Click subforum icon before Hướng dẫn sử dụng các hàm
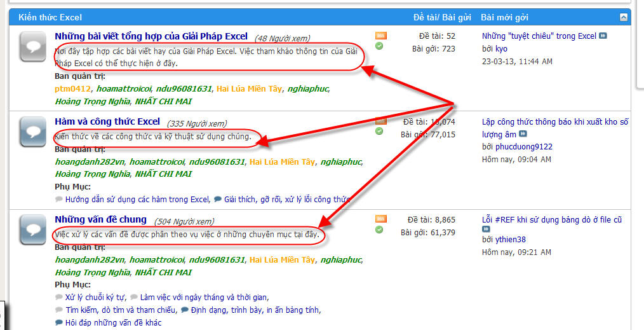Screen dimensions: 644x330 [x=58, y=199]
